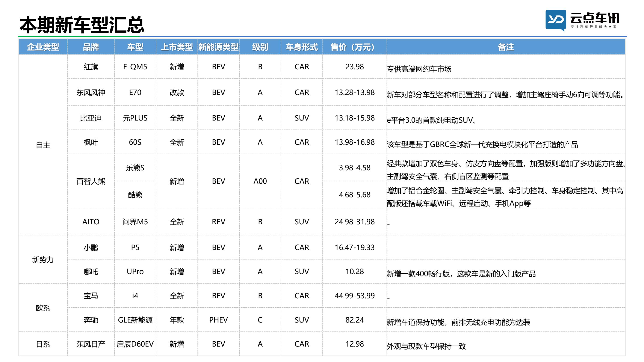Click the GLE新能源 model cell
Image resolution: width=644 pixels, height=362 pixels.
135,320
